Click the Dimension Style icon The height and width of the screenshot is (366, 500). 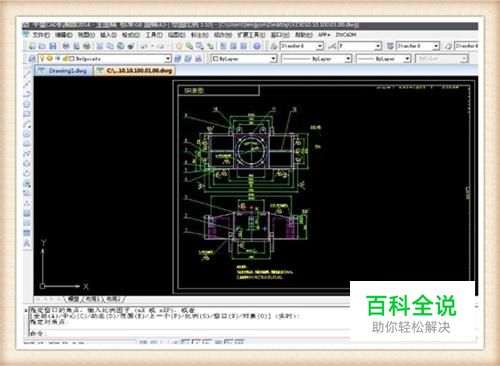[x=332, y=46]
